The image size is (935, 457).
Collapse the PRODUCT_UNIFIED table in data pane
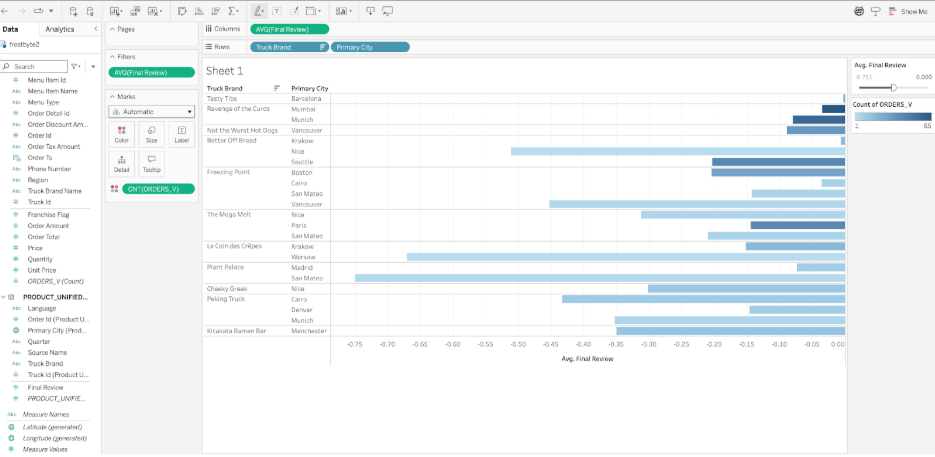tap(4, 297)
